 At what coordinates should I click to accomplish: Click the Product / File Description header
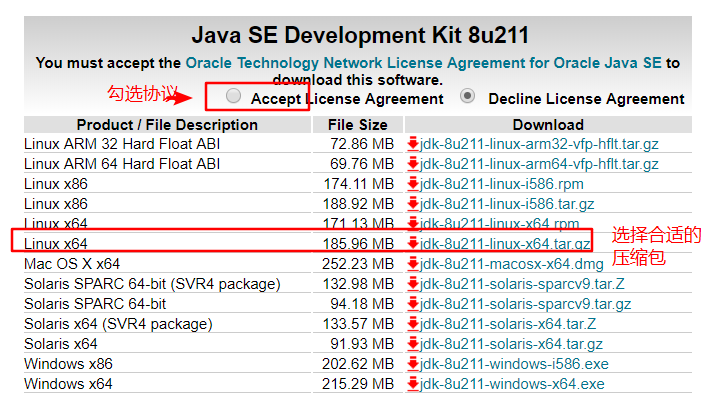coord(167,125)
